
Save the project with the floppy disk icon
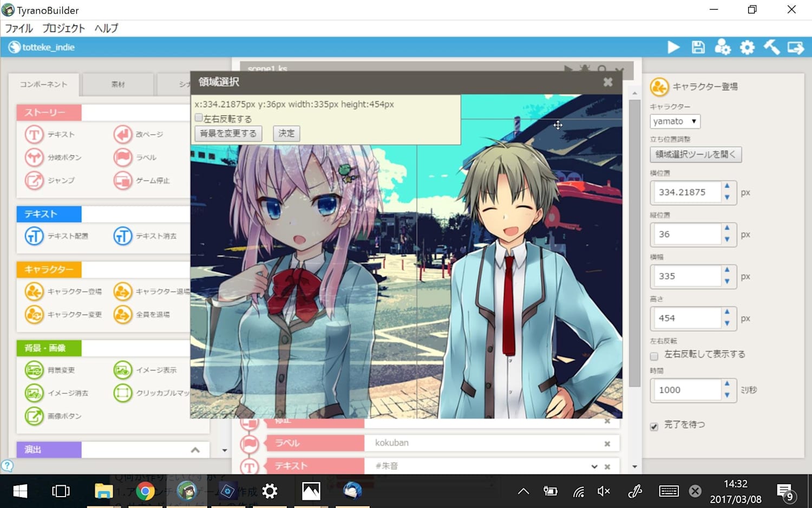[698, 48]
